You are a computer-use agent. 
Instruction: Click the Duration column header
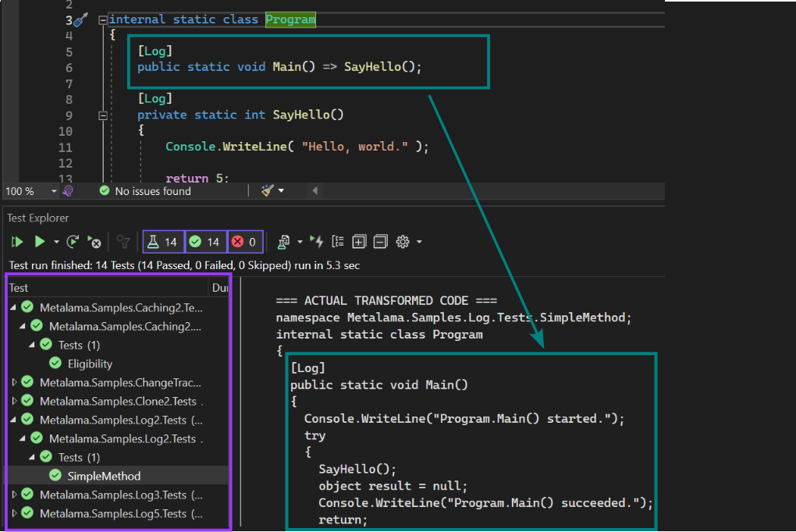click(219, 288)
